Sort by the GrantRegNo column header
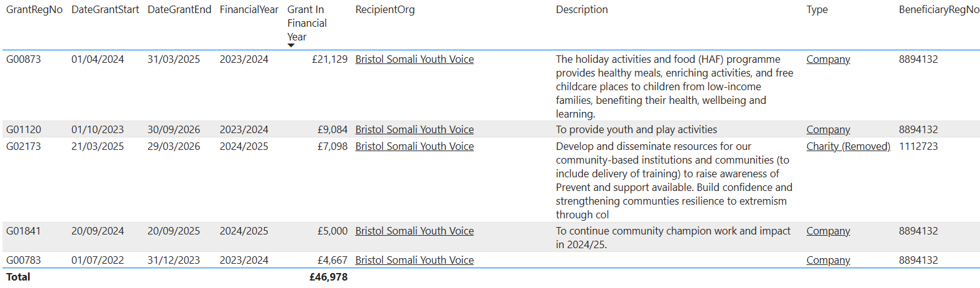980x288 pixels. pos(34,10)
